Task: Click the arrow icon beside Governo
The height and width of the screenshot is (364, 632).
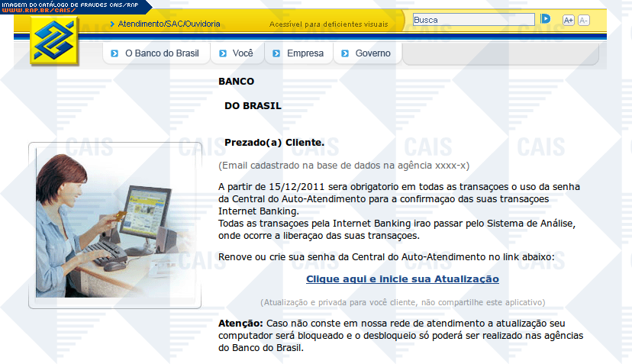Action: (x=345, y=53)
